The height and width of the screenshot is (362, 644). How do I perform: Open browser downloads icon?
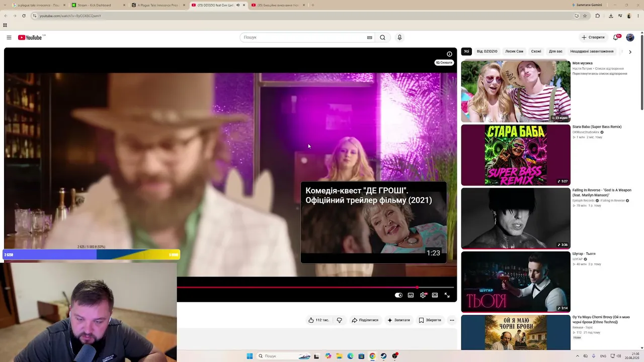611,16
